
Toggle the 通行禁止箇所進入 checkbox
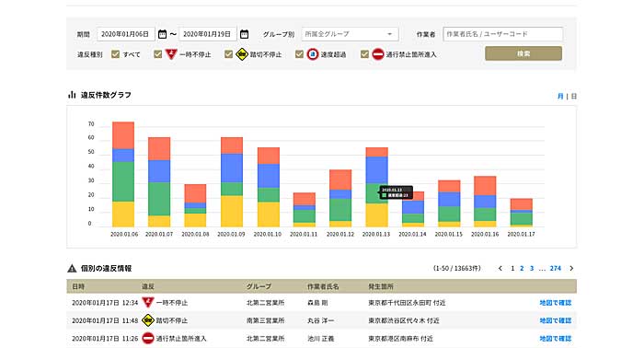(364, 53)
